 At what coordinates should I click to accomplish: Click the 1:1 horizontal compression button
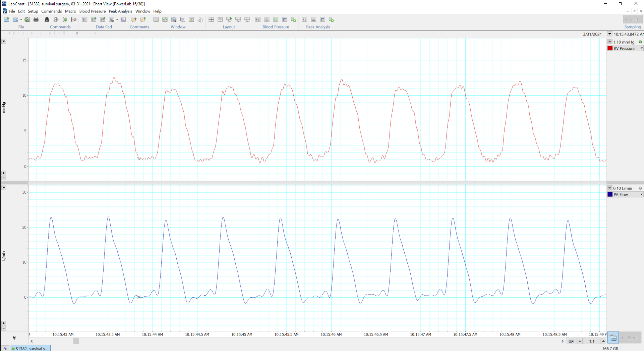point(592,341)
